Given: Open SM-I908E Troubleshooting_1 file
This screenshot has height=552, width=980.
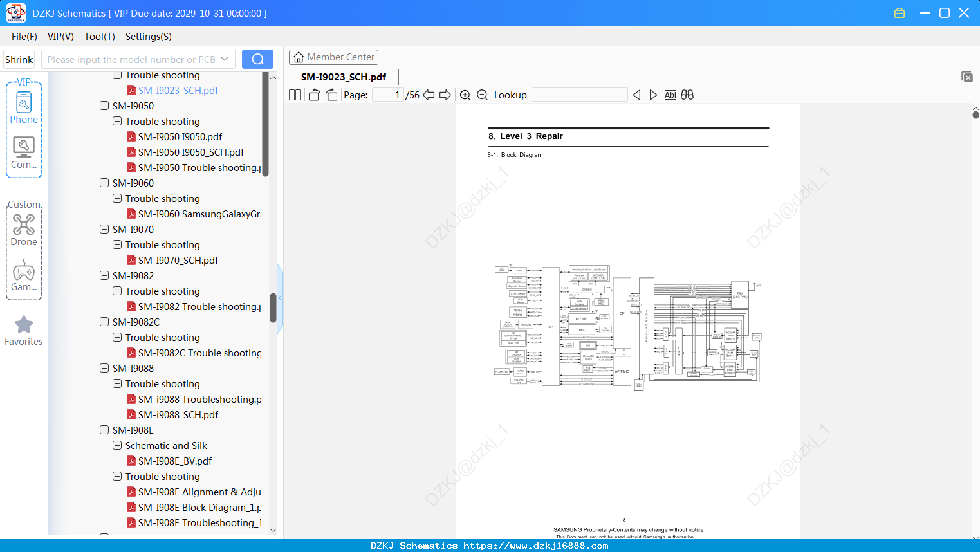Looking at the screenshot, I should pos(200,523).
